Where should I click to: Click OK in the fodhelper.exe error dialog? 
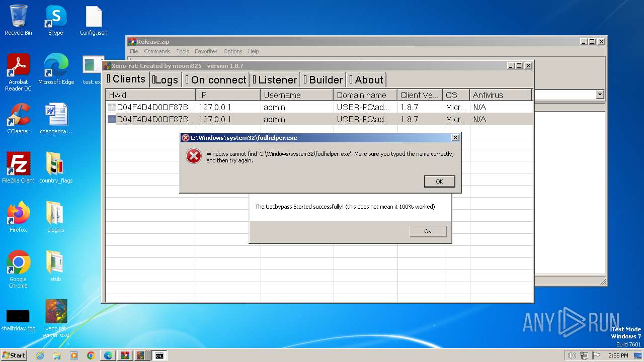pyautogui.click(x=439, y=182)
